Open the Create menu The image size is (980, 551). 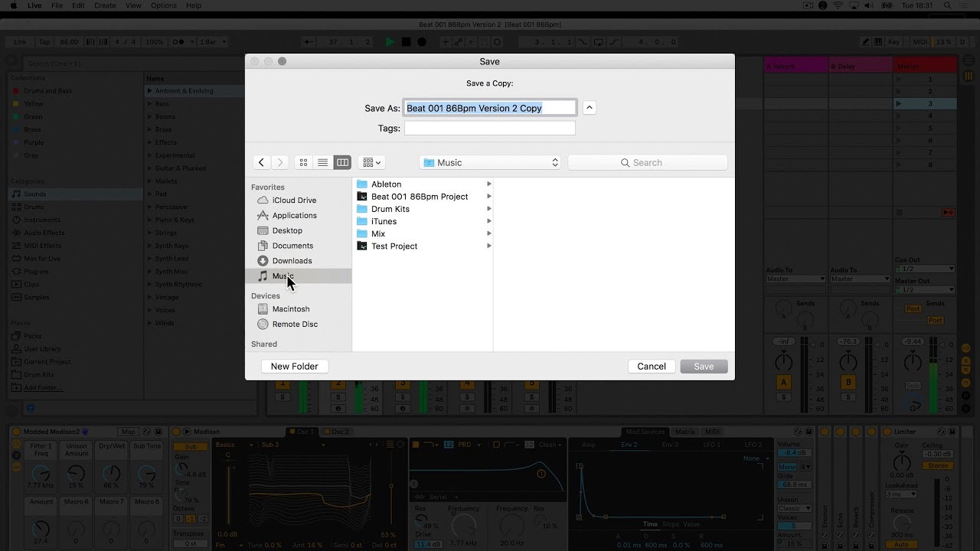click(105, 5)
